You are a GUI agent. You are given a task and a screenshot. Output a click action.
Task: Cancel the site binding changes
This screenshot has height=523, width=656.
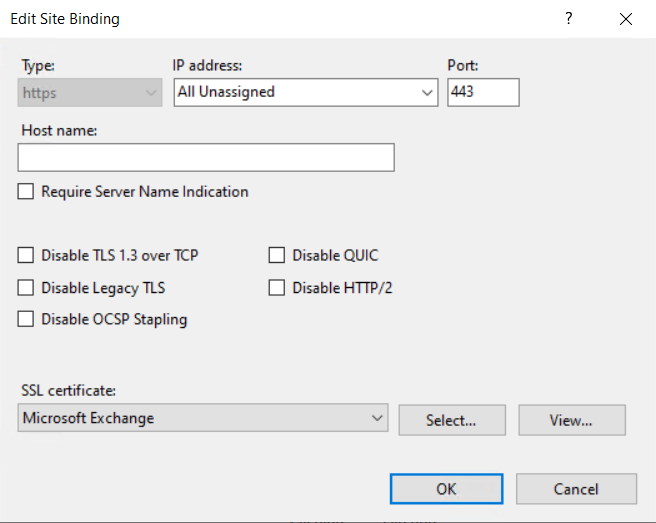pyautogui.click(x=577, y=489)
